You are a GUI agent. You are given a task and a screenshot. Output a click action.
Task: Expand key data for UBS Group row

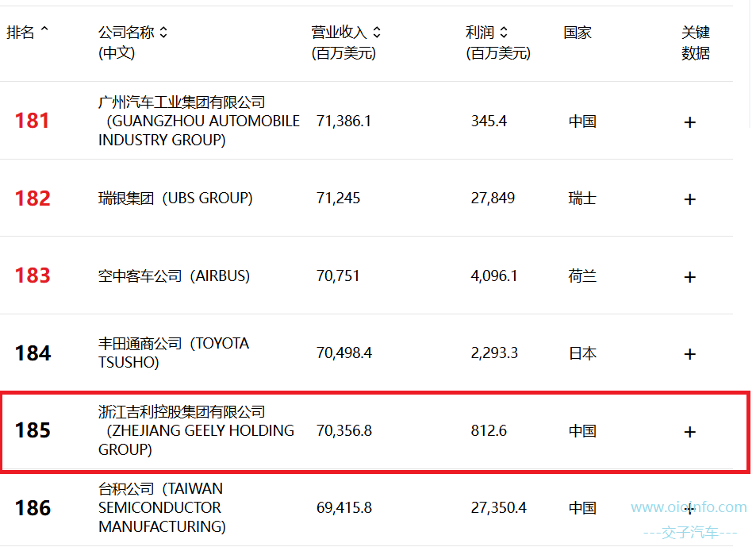click(x=689, y=199)
